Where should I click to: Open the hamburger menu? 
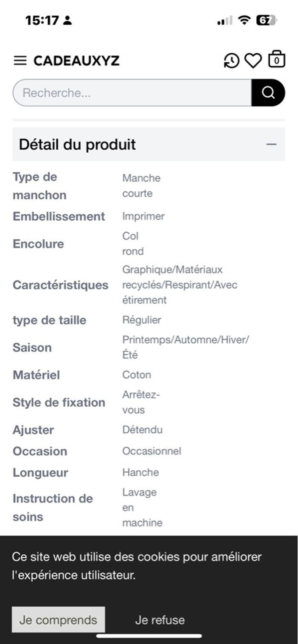20,61
